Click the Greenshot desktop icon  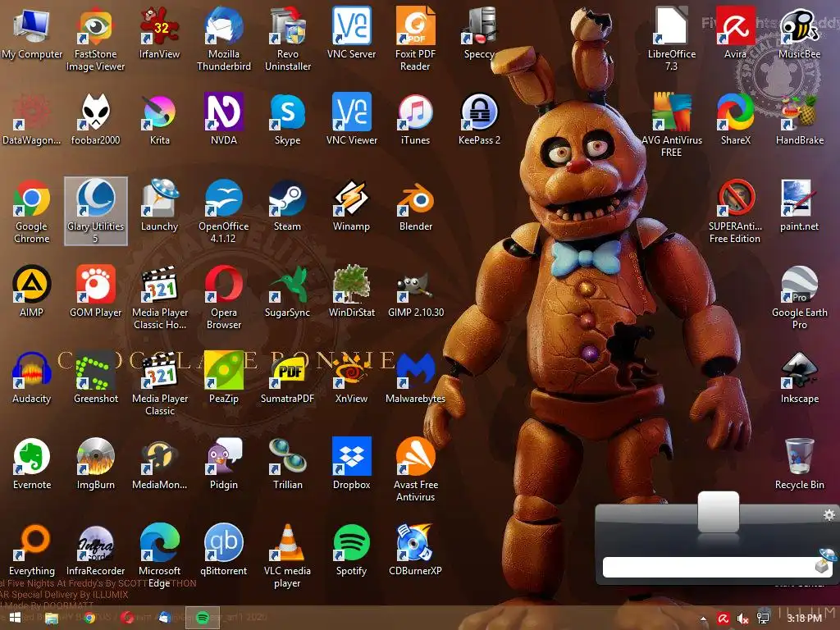tap(95, 379)
